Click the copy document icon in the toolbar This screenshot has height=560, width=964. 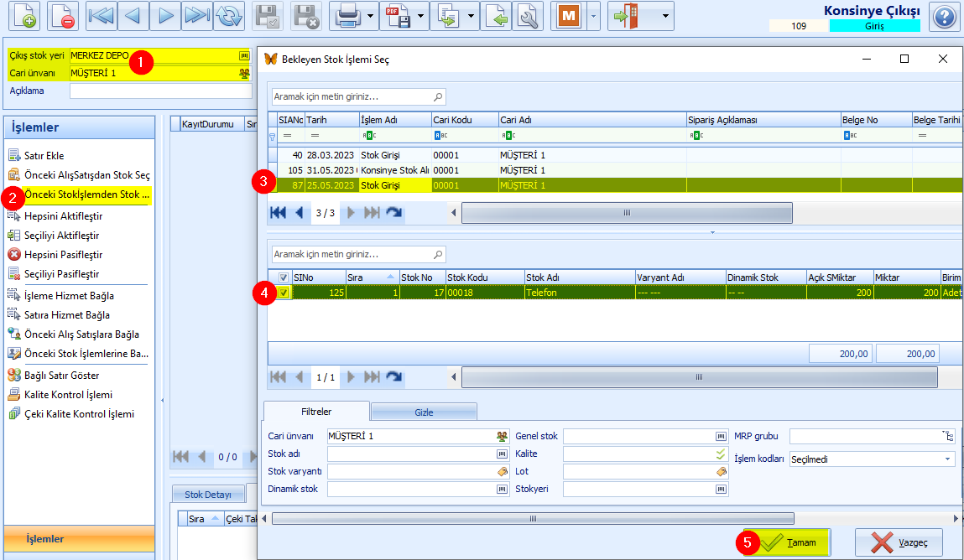447,16
